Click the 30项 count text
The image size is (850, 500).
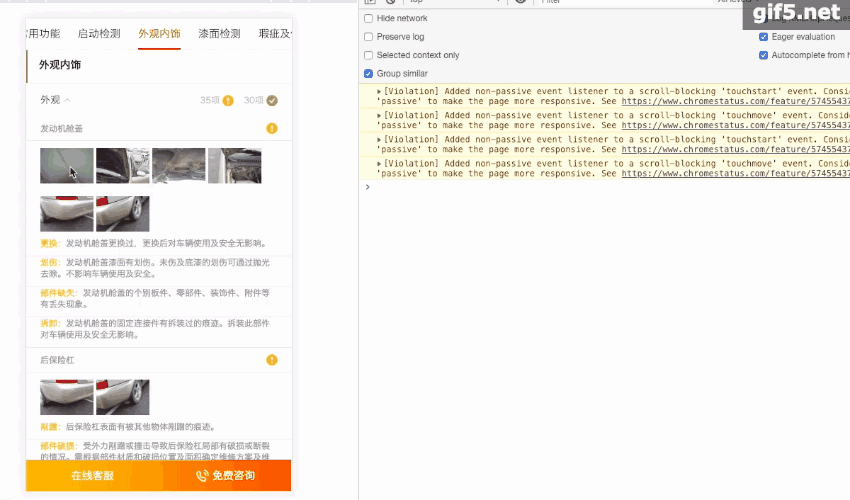click(254, 100)
